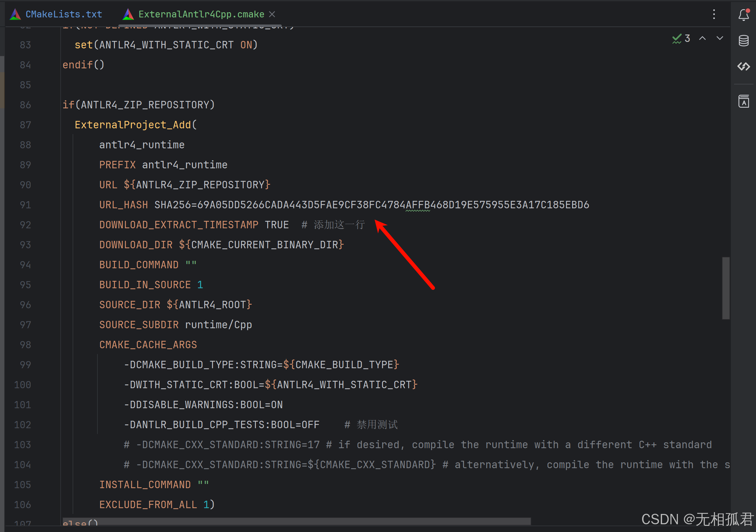Click the green inspections checkmark widget
This screenshot has height=532, width=756.
pos(677,38)
